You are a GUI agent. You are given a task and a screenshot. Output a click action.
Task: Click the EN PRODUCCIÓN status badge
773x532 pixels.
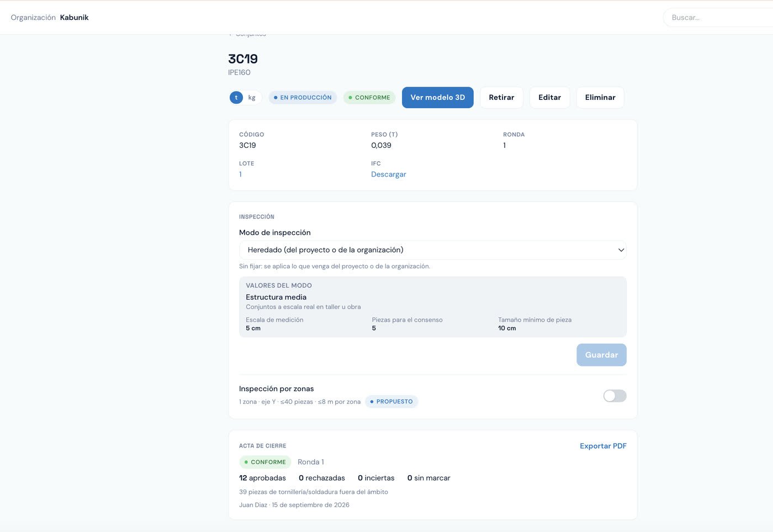click(x=303, y=98)
